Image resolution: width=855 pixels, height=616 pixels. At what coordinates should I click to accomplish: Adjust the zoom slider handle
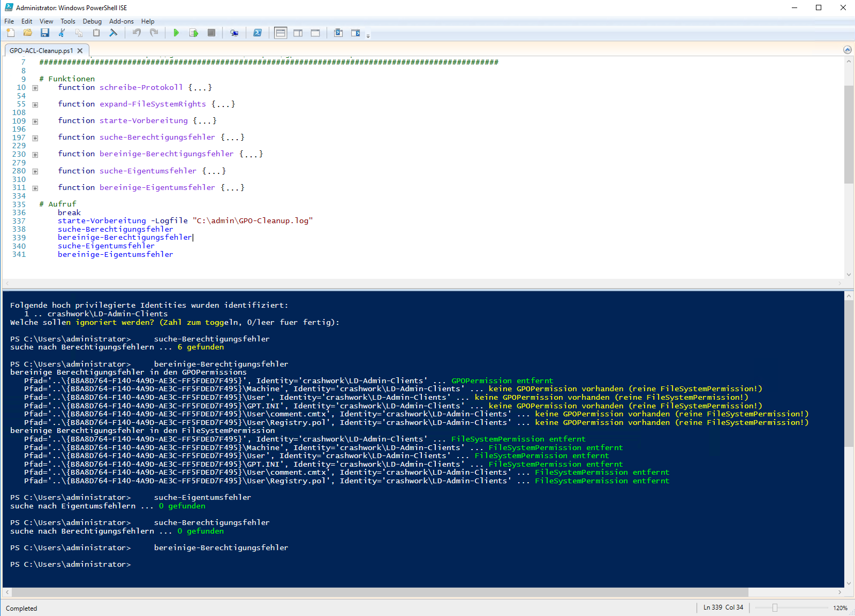coord(775,607)
